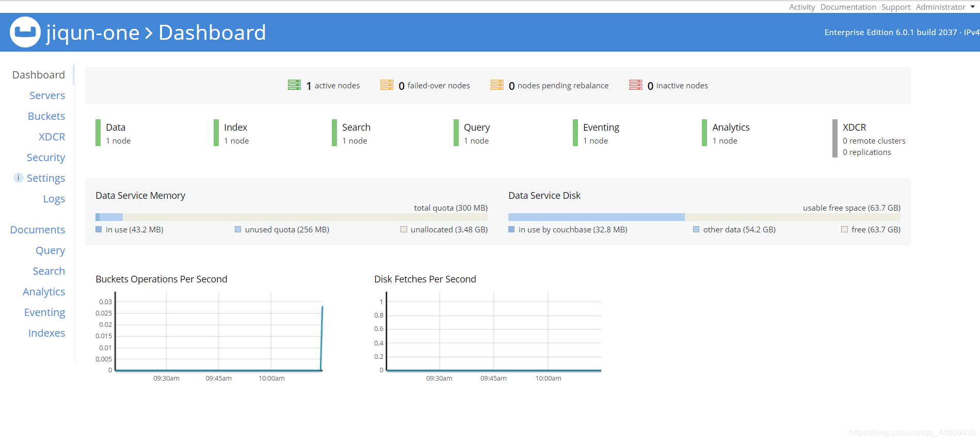
Task: Open Query in the sidebar
Action: click(50, 250)
